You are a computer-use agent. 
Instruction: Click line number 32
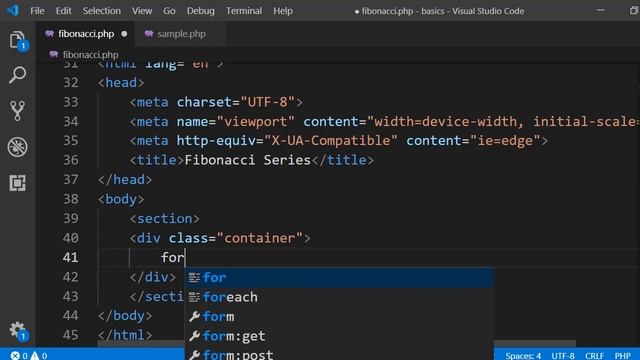point(71,83)
